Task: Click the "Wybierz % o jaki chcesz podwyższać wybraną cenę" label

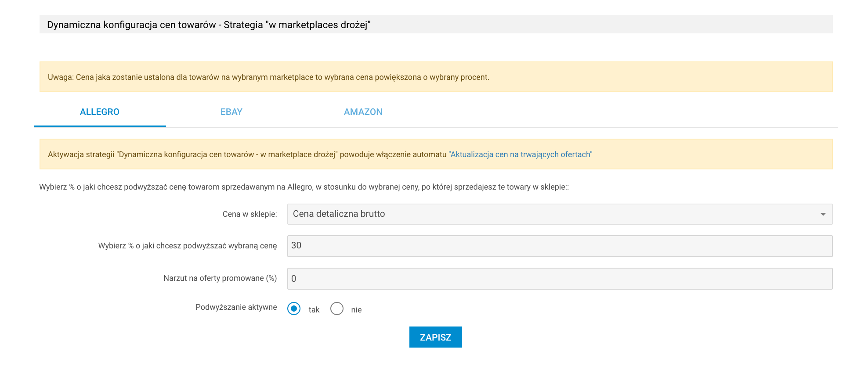Action: pyautogui.click(x=188, y=246)
